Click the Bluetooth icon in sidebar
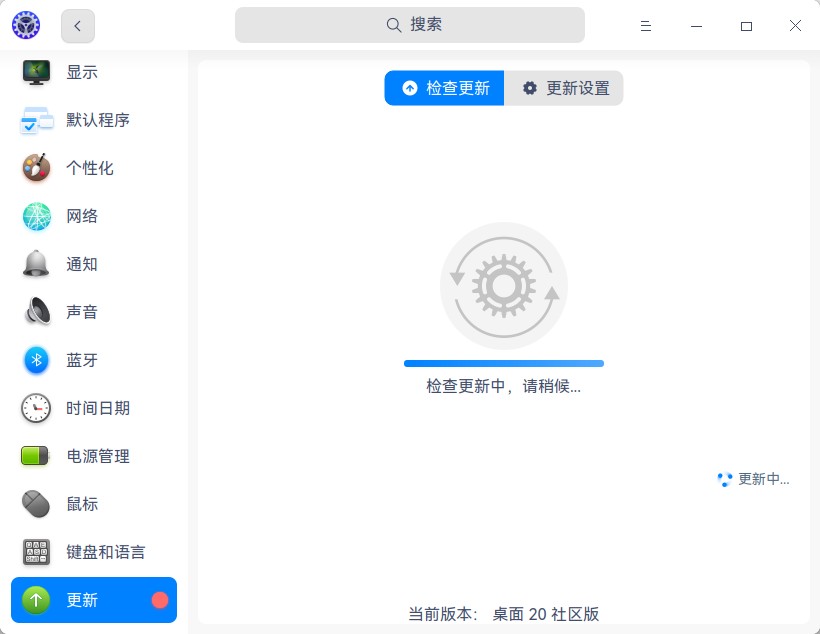Viewport: 820px width, 634px height. pyautogui.click(x=37, y=360)
